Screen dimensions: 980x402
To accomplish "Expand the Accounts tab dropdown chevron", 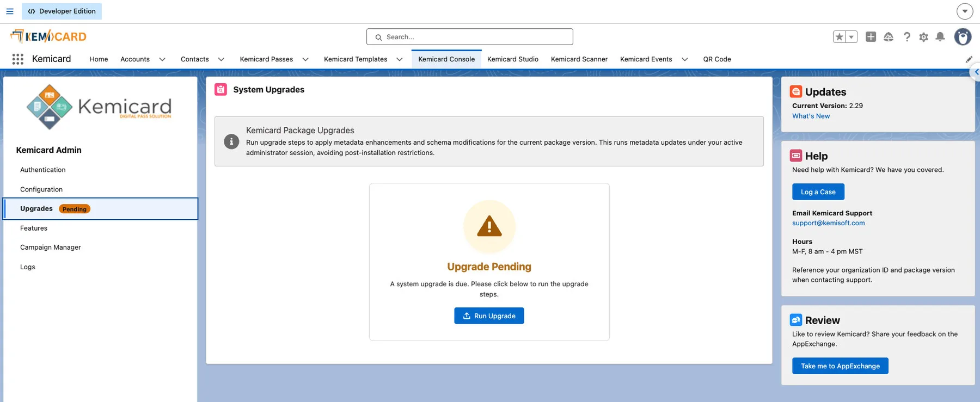I will (162, 59).
